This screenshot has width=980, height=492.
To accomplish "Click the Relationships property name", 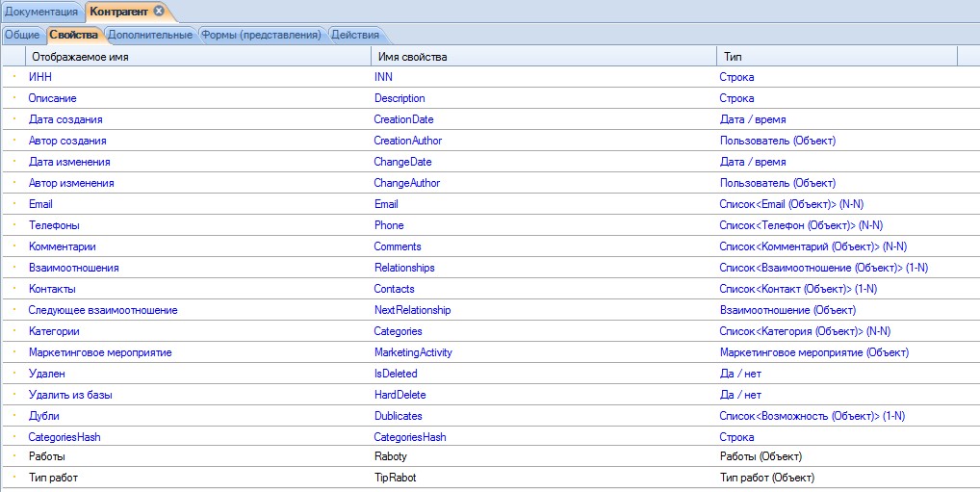I will [x=404, y=268].
